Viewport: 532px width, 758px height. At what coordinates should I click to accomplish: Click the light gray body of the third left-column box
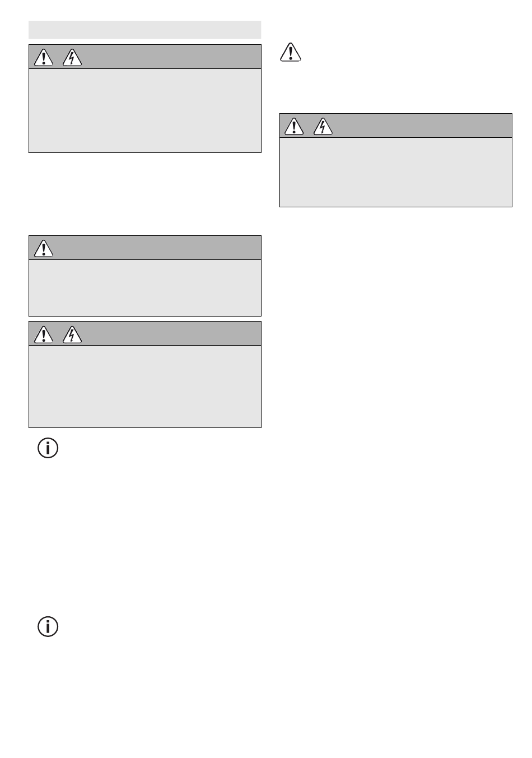tap(145, 387)
